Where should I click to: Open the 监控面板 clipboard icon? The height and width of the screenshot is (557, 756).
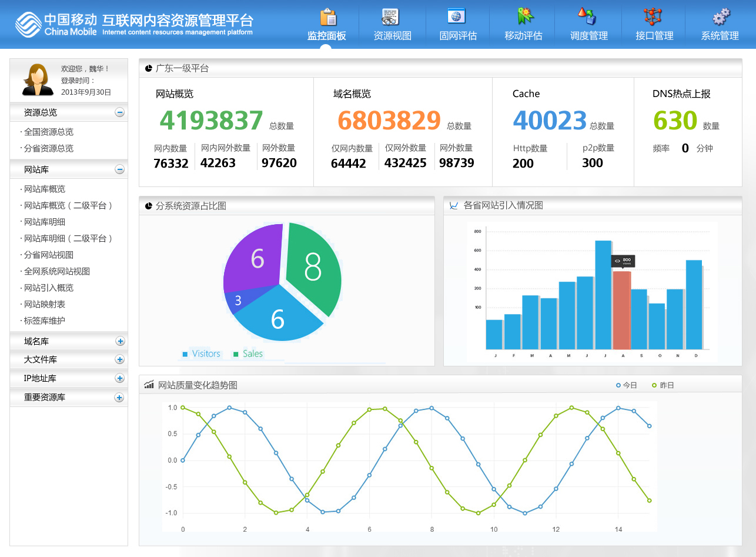pyautogui.click(x=327, y=17)
